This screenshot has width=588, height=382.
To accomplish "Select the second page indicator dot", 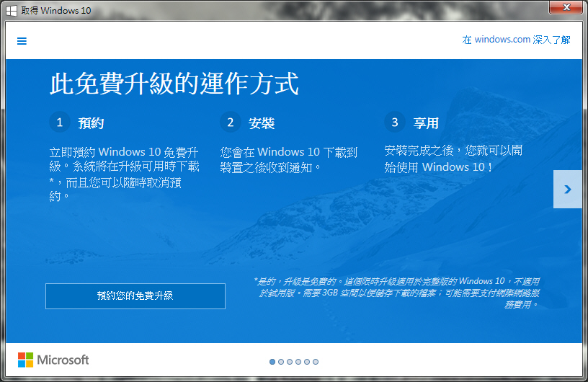I will click(x=281, y=362).
